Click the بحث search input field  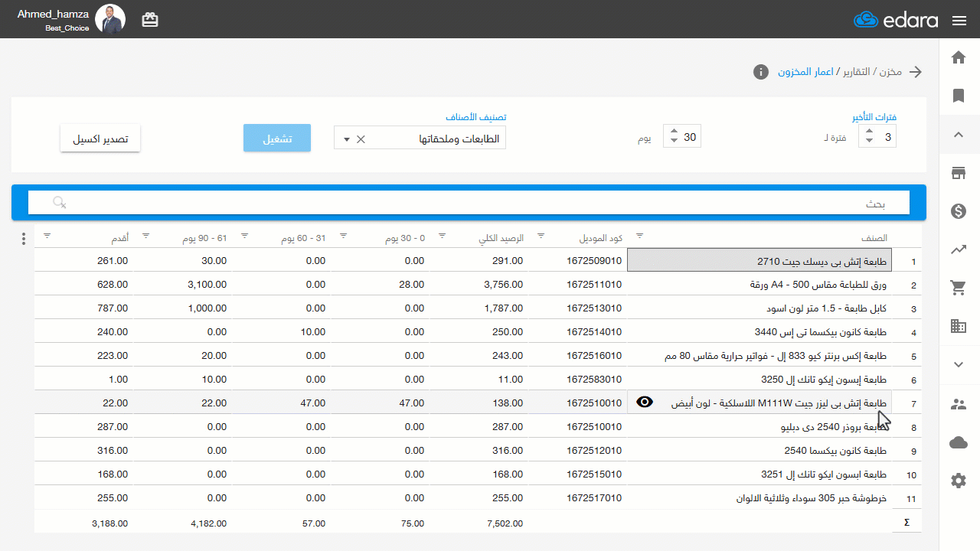point(469,203)
